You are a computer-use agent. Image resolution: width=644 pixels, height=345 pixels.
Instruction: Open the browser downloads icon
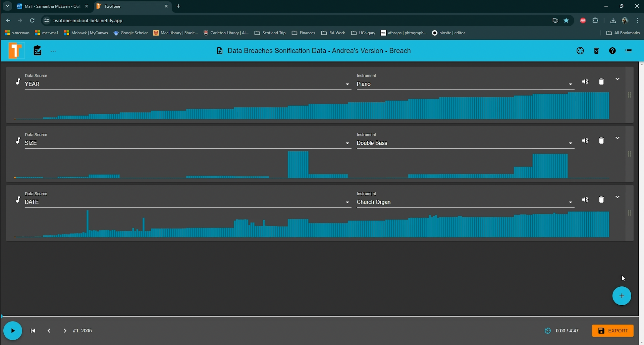[613, 21]
